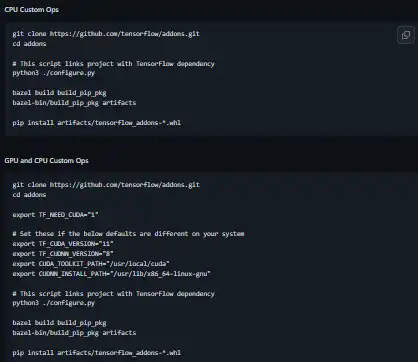Copy the CPU Custom Ops code block
The width and height of the screenshot is (418, 362).
(406, 35)
